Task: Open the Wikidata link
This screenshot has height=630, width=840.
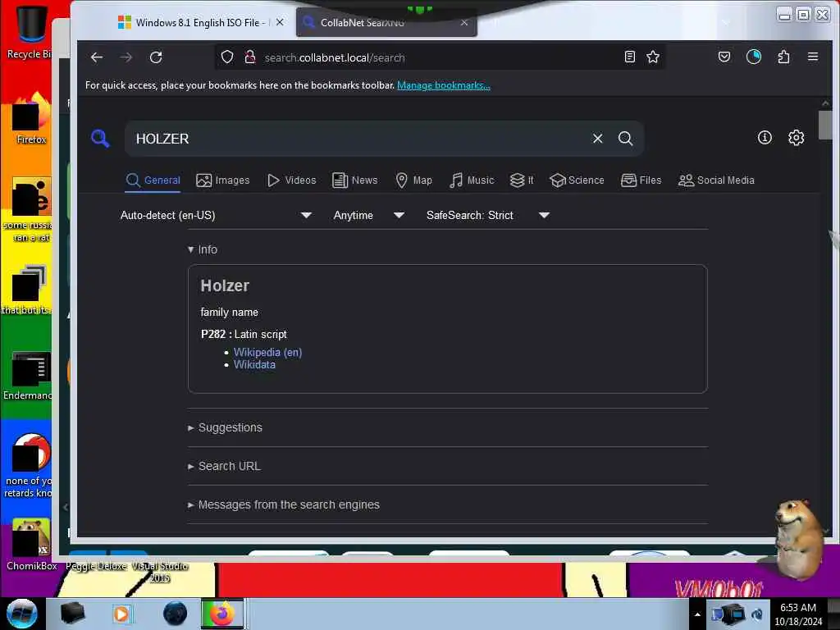Action: (x=254, y=365)
